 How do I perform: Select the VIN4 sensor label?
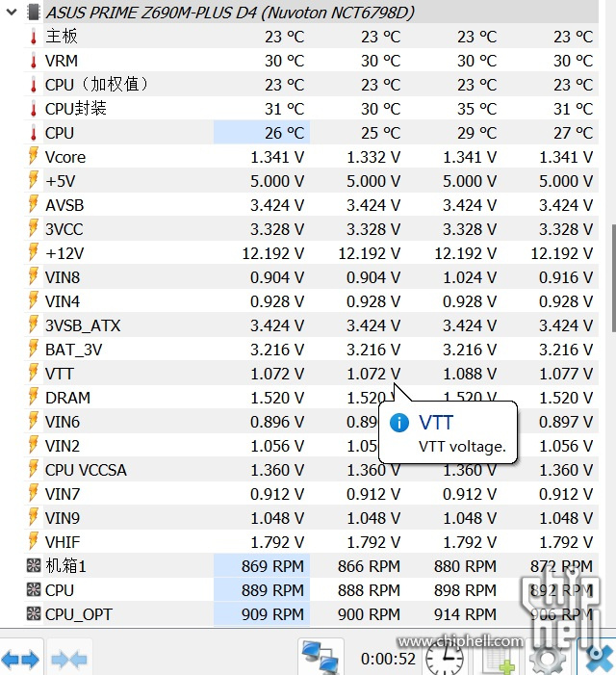point(63,301)
